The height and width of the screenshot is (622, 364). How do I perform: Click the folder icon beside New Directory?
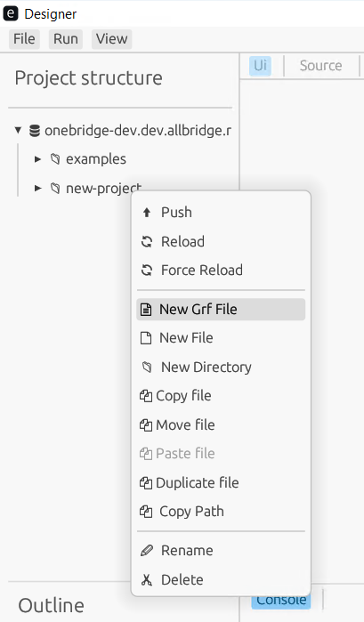[147, 368]
